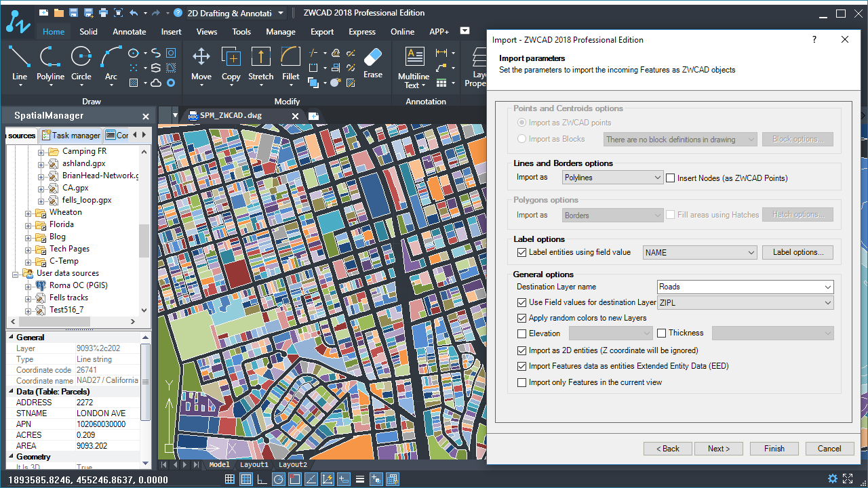The width and height of the screenshot is (868, 488).
Task: Click the spline tool in Draw panel
Action: (156, 53)
